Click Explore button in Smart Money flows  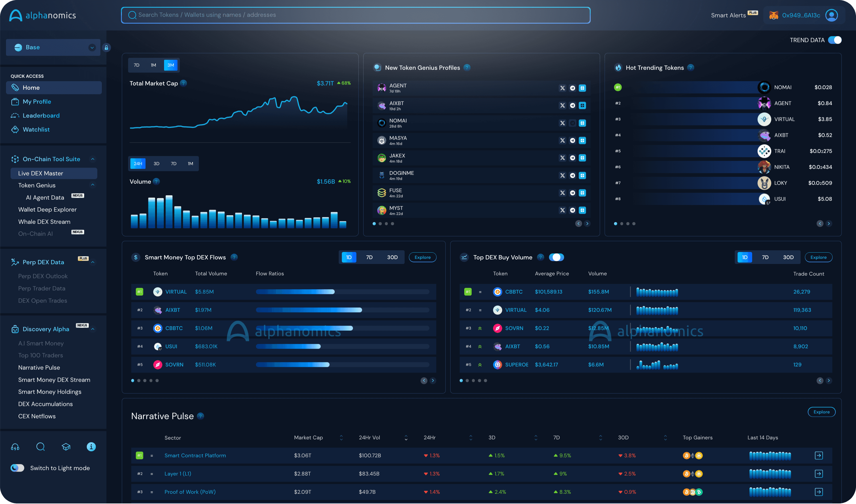point(422,257)
